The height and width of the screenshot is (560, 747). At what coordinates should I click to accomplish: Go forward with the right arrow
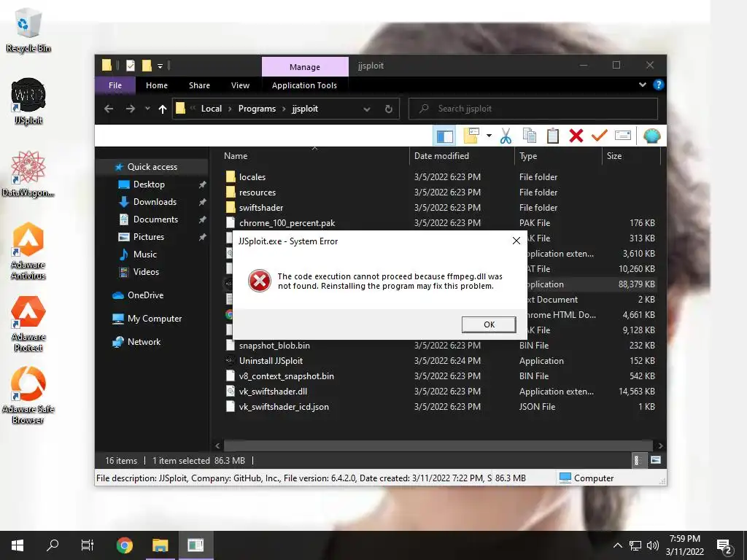click(x=130, y=109)
